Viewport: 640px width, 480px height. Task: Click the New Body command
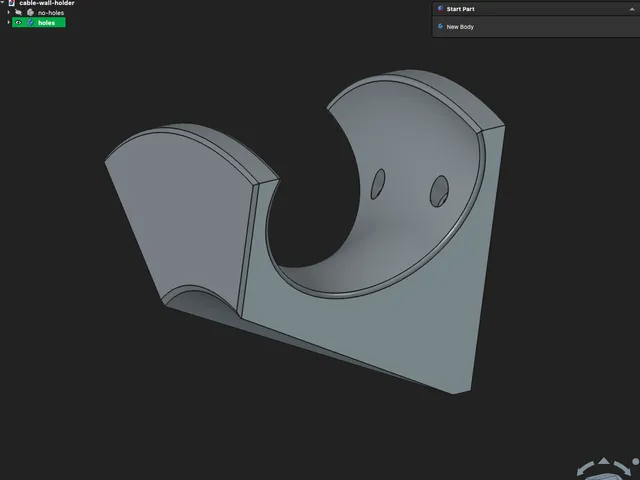coord(460,27)
